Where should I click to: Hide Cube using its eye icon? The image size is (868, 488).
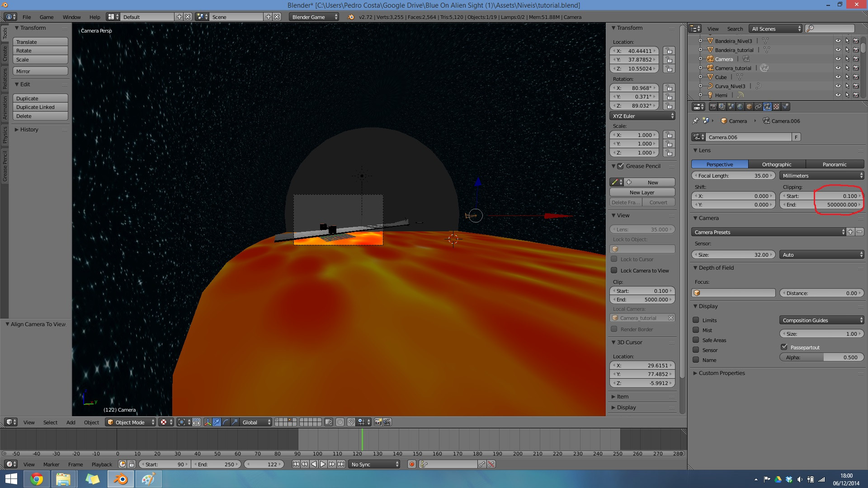pyautogui.click(x=838, y=77)
